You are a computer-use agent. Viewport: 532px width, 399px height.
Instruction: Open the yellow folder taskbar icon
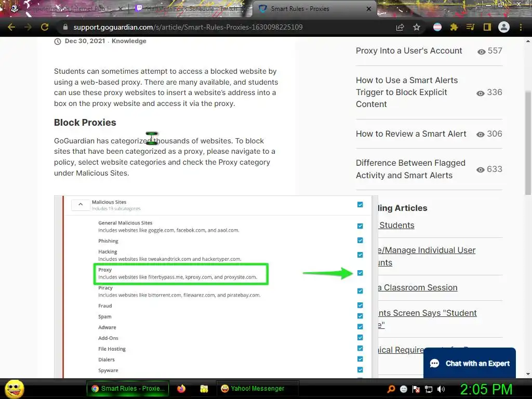coord(204,389)
